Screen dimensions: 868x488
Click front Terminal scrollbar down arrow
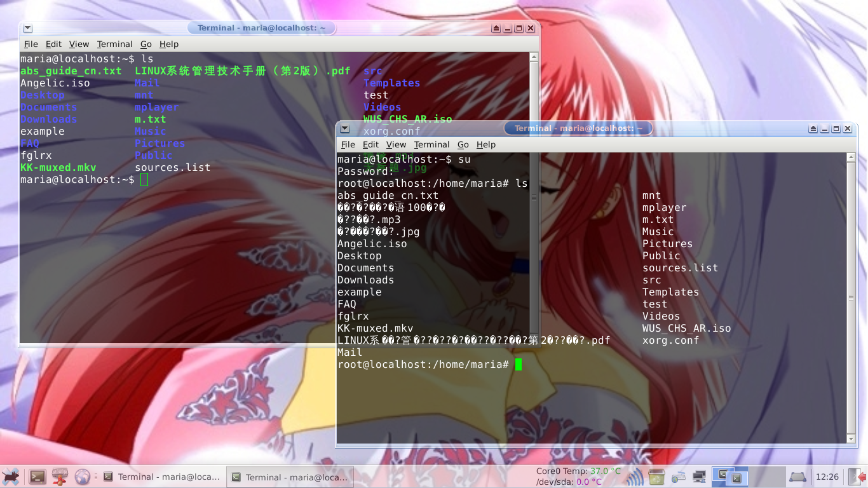tap(851, 438)
